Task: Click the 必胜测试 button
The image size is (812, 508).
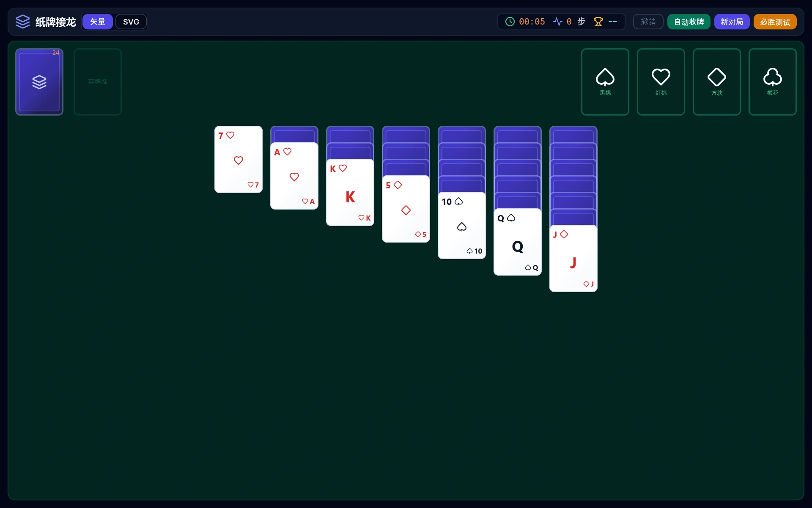Action: [x=775, y=22]
